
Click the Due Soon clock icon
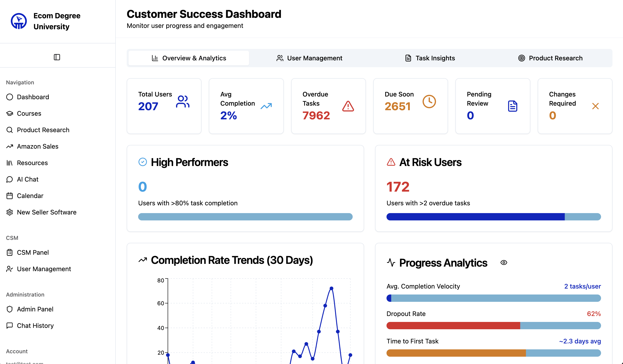click(x=429, y=102)
